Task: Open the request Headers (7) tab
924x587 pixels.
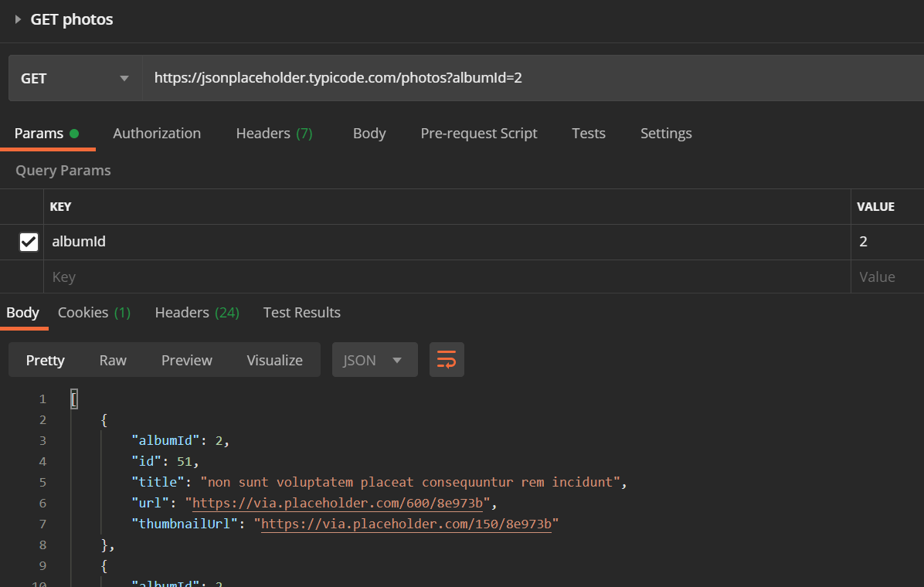Action: 274,134
